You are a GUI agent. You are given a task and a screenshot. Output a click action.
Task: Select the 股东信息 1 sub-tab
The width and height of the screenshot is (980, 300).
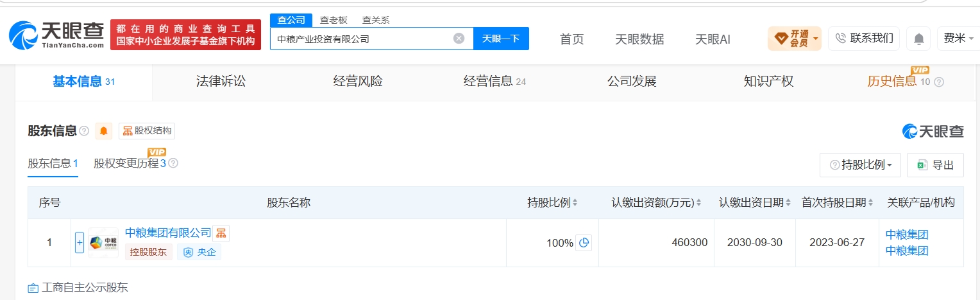coord(53,163)
